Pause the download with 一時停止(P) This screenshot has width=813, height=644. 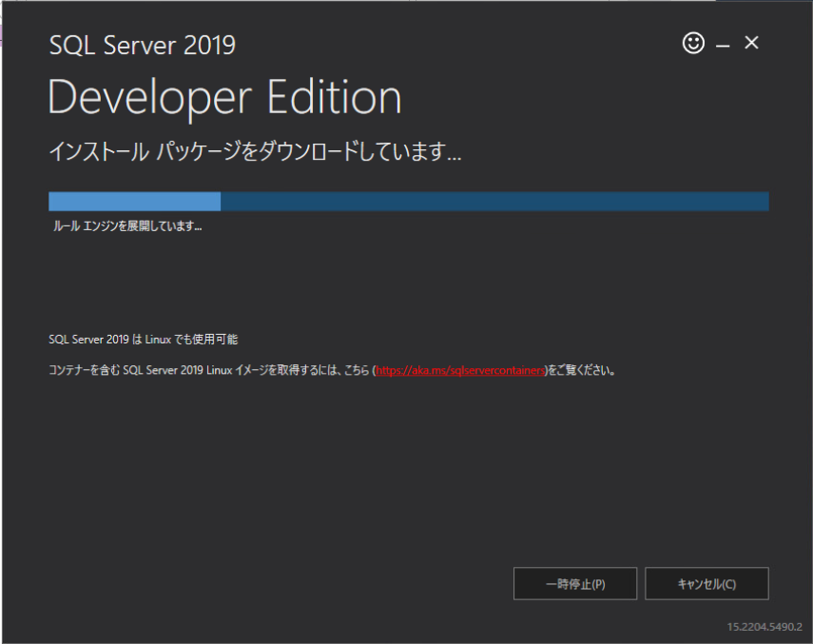[575, 583]
